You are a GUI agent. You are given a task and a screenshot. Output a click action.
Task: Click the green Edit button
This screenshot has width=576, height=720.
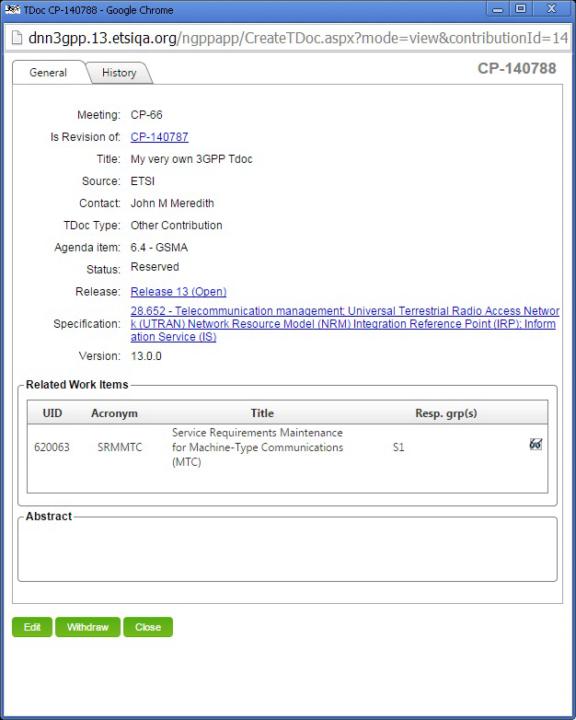(x=32, y=627)
